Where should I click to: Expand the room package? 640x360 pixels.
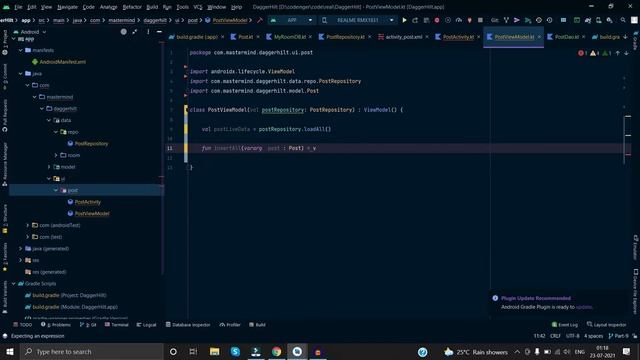tap(56, 155)
